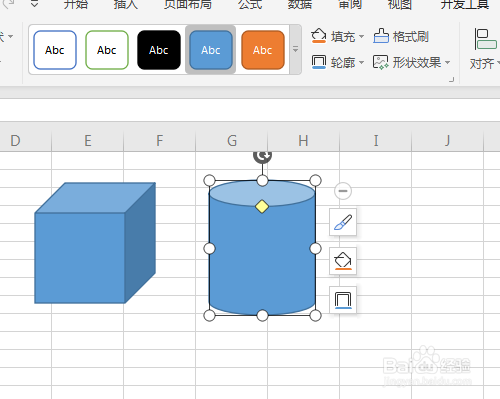500x399 pixels.
Task: Apply the blue outline Abc shape style
Action: click(x=55, y=50)
